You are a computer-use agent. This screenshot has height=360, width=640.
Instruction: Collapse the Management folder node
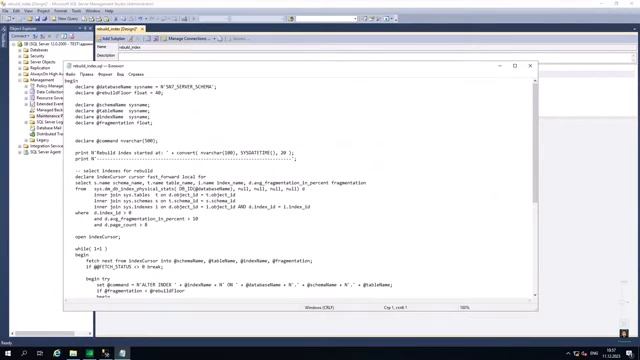[x=20, y=80]
